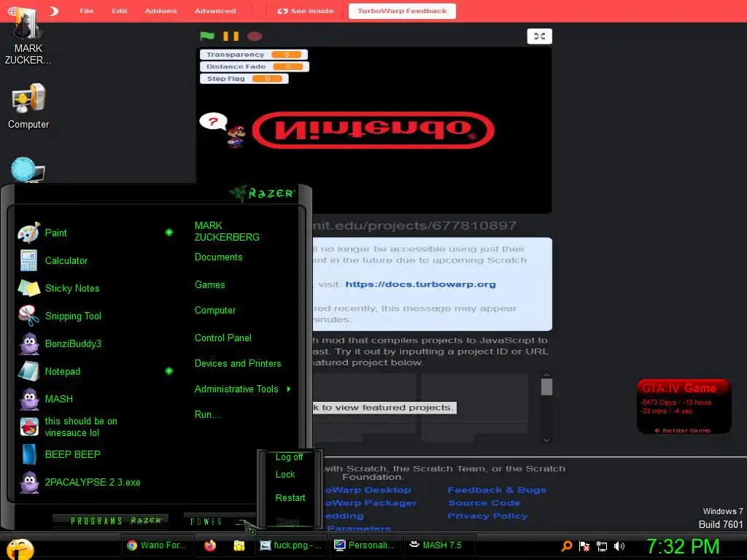747x560 pixels.
Task: Click the GTA:IV Game countdown gadget
Action: click(x=684, y=407)
